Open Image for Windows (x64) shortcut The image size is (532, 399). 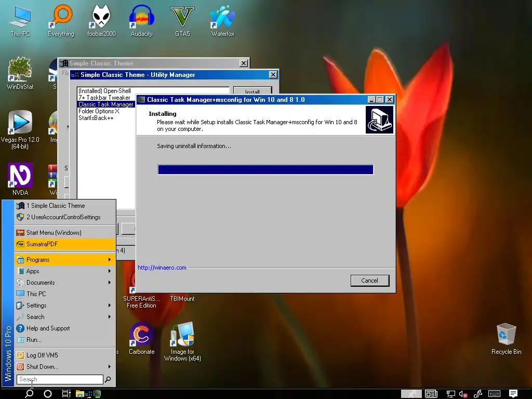[x=182, y=342]
